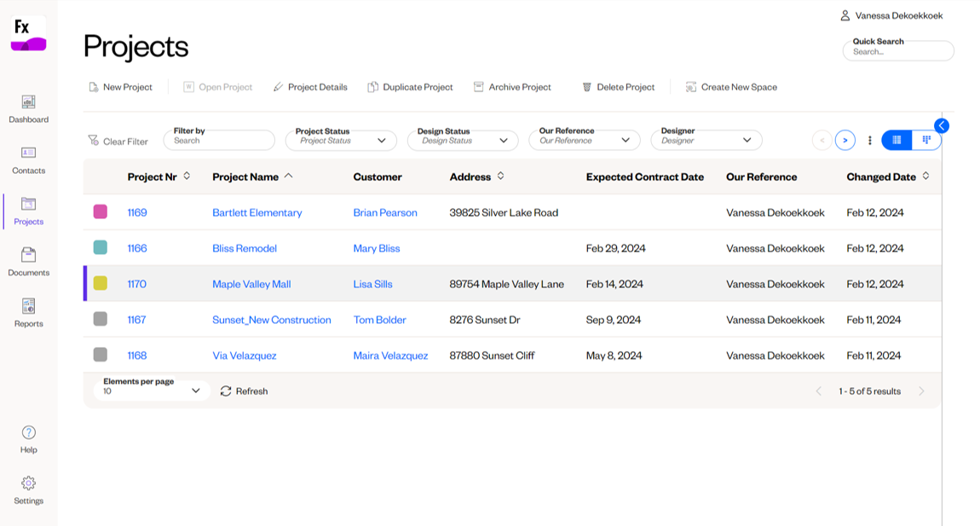Image resolution: width=980 pixels, height=526 pixels.
Task: Select the Projects sidebar icon
Action: 29,204
